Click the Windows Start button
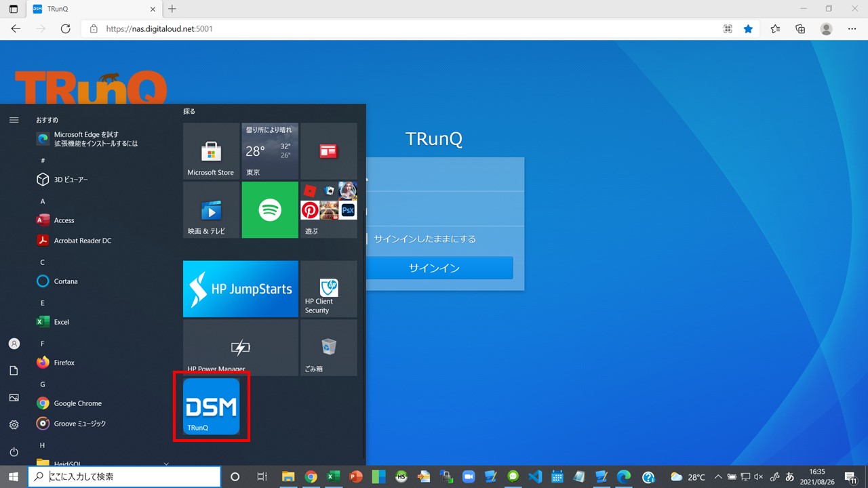Image resolution: width=868 pixels, height=488 pixels. coord(14,476)
